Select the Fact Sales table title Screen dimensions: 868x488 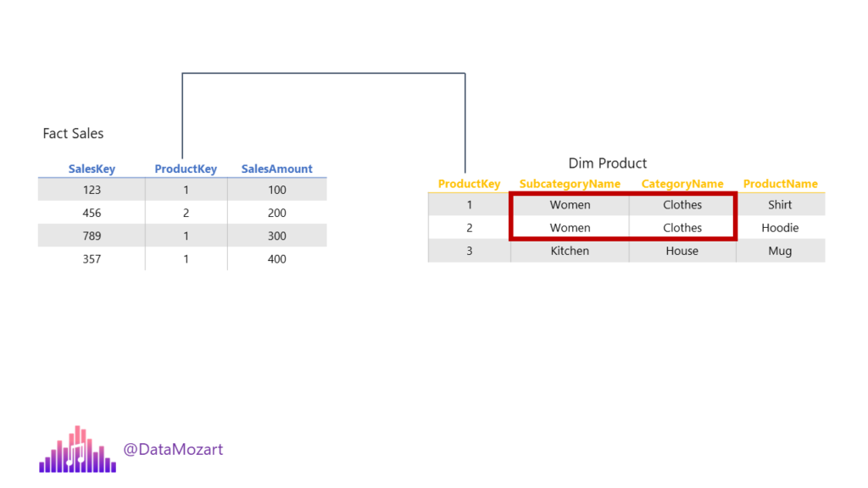tap(73, 133)
